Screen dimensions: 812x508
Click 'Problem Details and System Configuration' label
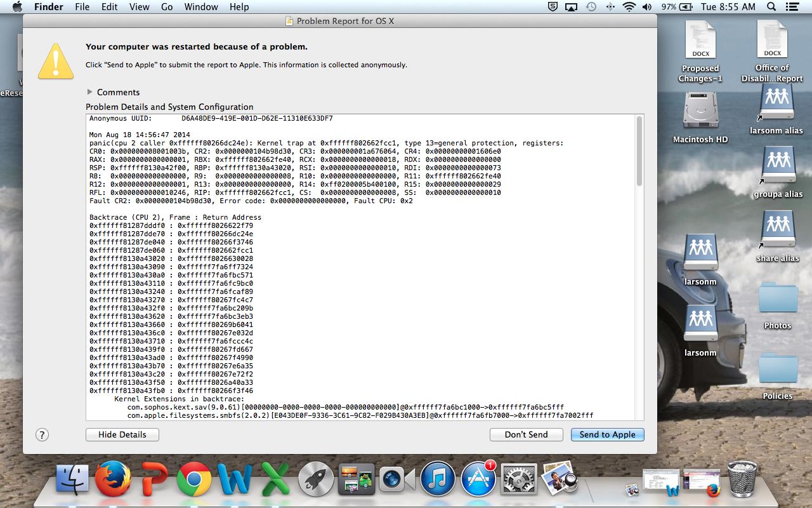169,107
